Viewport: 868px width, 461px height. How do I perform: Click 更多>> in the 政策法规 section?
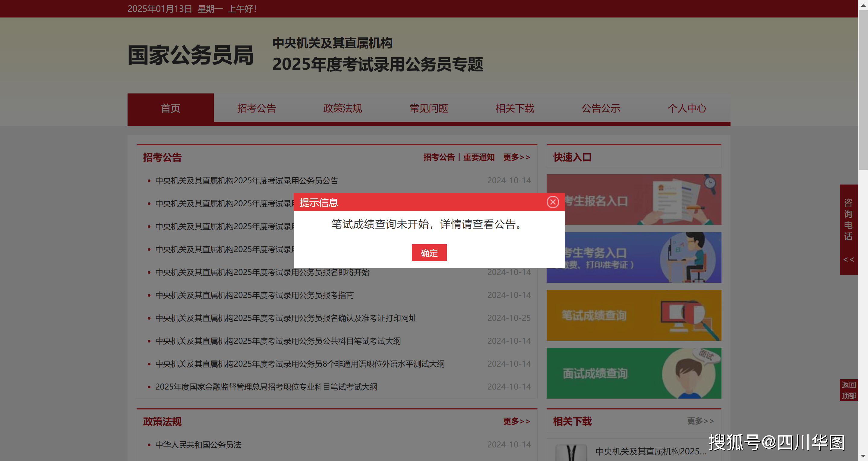pos(516,421)
